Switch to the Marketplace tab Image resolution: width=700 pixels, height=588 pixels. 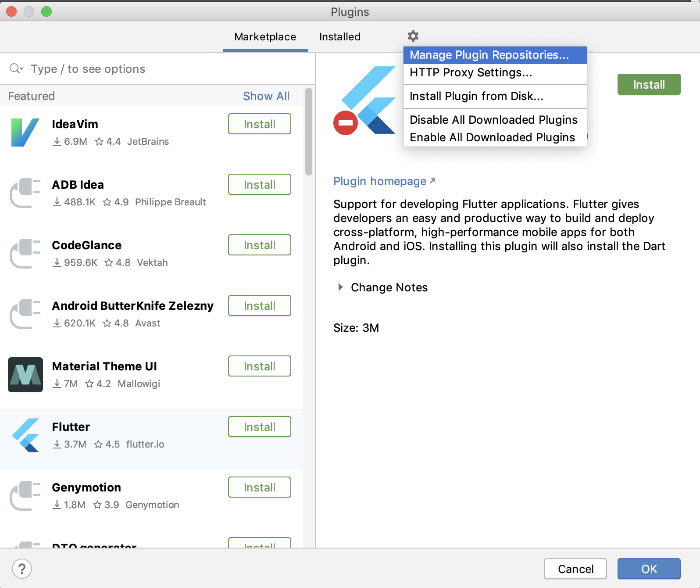[265, 37]
